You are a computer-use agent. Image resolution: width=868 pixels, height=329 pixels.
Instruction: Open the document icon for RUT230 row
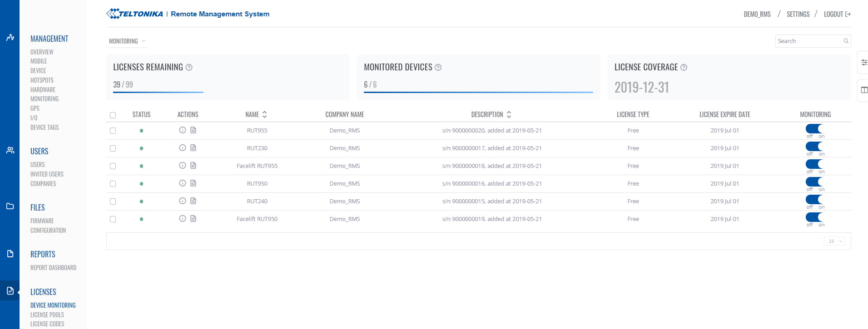point(193,148)
